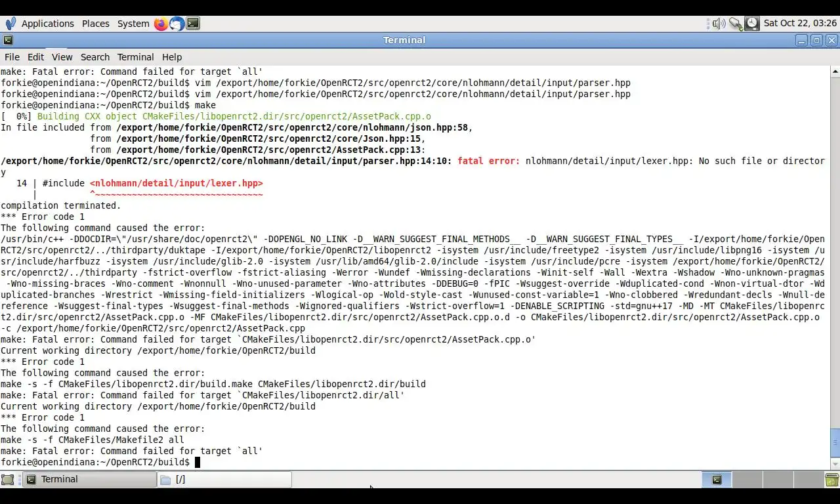Click the network connection tray icon
This screenshot has width=840, height=504.
736,24
